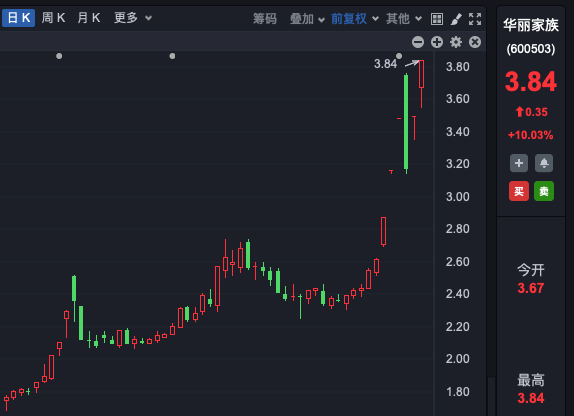Expand the 前复权 adjustment dropdown
This screenshot has width=574, height=416.
point(355,19)
